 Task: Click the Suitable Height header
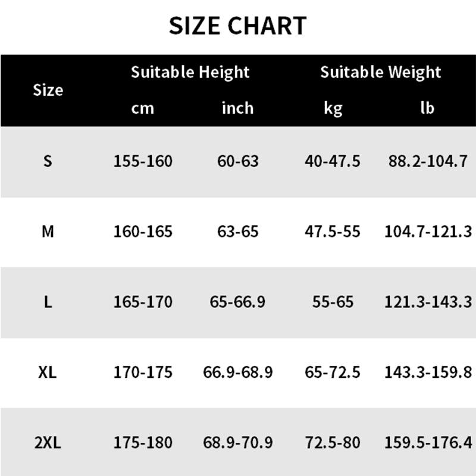[x=190, y=73]
